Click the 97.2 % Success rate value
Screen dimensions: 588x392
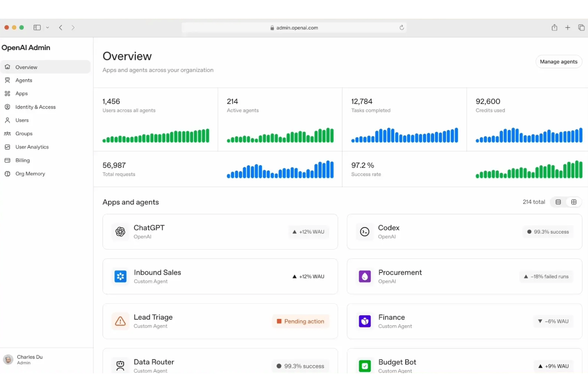pos(363,165)
